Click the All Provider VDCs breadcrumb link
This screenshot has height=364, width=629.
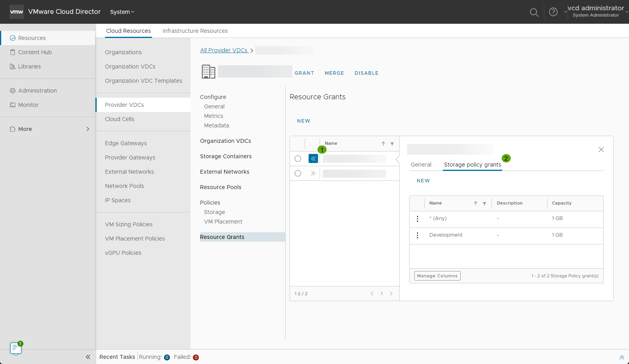point(224,50)
